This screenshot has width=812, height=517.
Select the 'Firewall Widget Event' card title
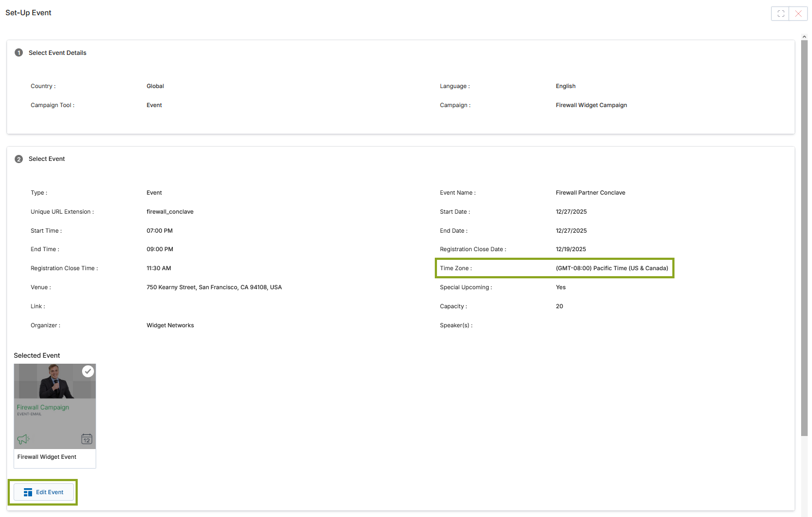pos(47,457)
